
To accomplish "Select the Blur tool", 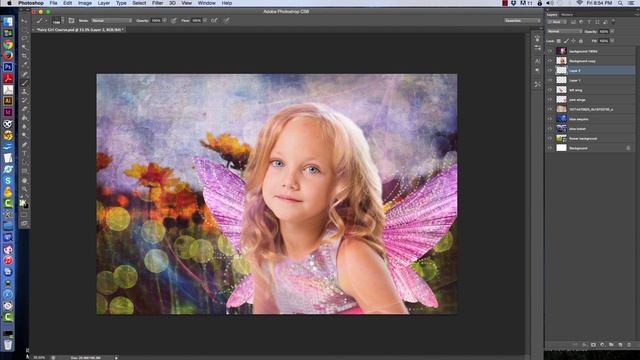I will coord(24,127).
